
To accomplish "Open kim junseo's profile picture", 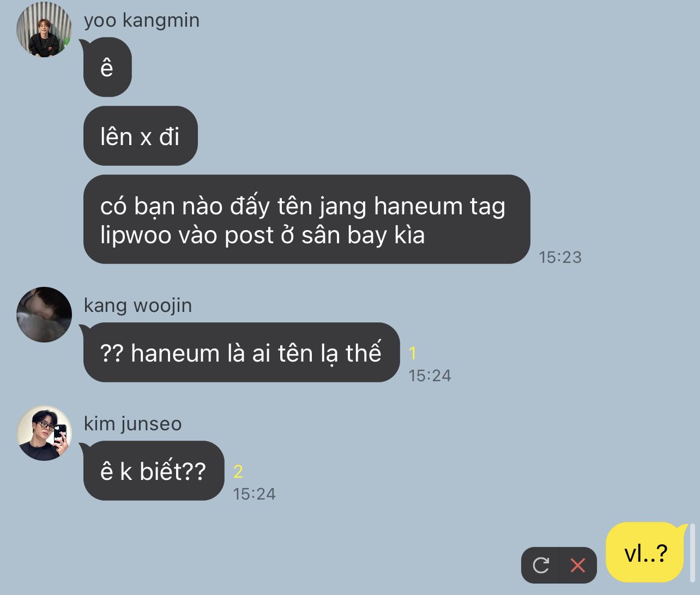I will point(44,433).
